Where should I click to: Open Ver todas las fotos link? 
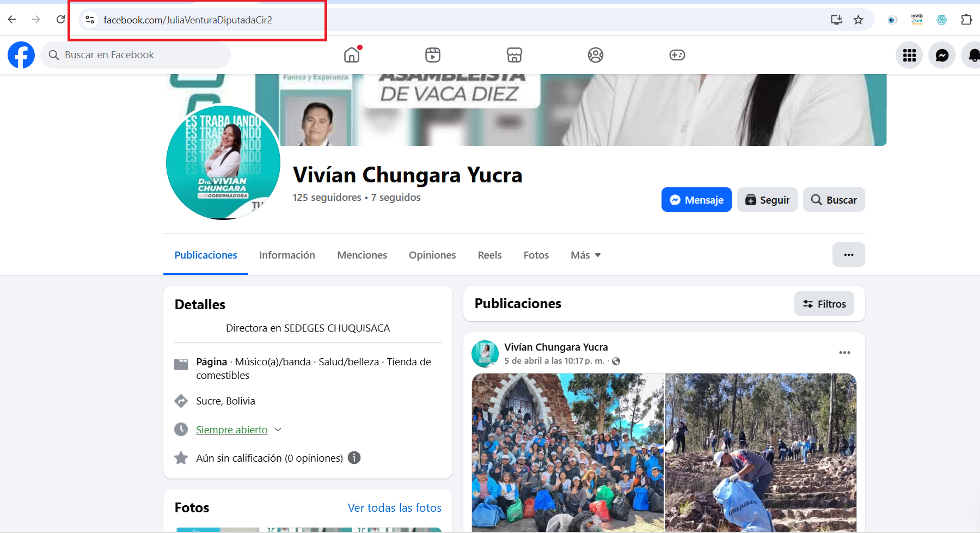click(394, 508)
